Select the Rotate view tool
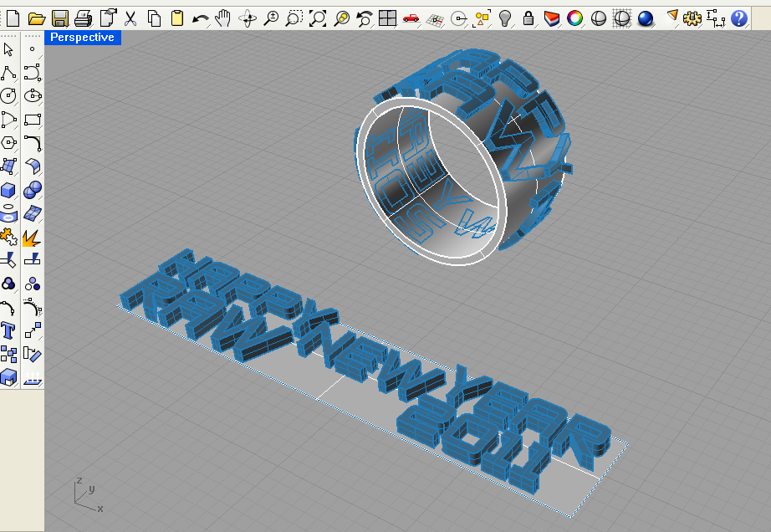This screenshot has width=771, height=532. (x=248, y=18)
